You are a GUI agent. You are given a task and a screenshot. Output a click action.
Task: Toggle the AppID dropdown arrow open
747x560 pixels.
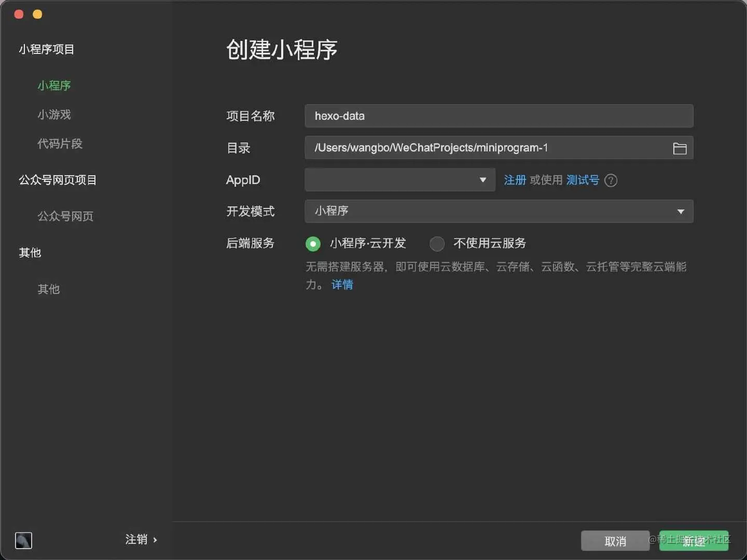point(482,180)
